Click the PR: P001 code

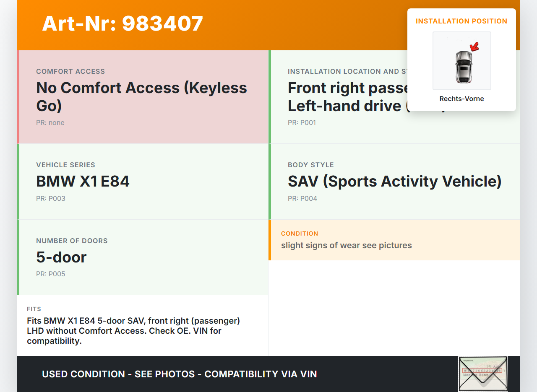302,123
